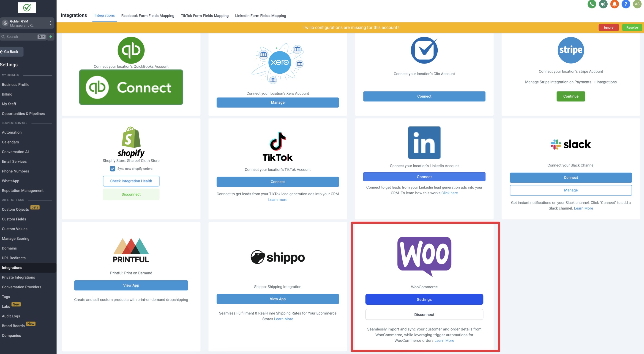Open TikTok Form Fields Mapping tab
The image size is (644, 354).
click(205, 16)
